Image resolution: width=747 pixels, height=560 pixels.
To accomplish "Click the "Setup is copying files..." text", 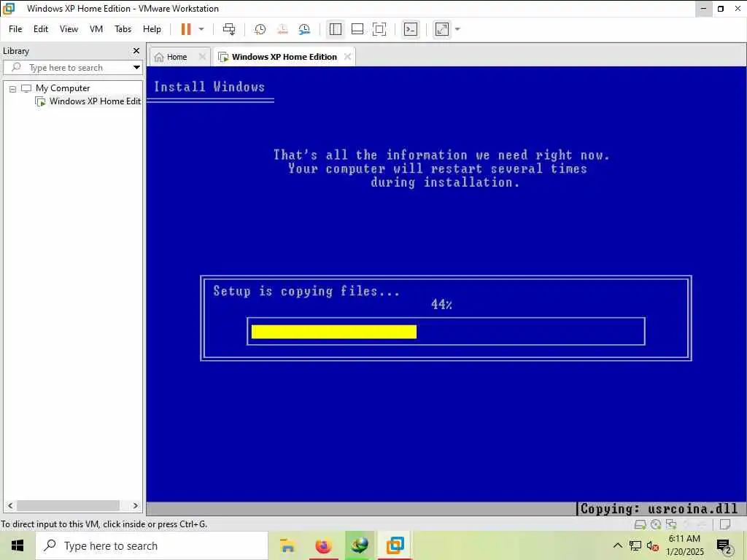I will (306, 291).
